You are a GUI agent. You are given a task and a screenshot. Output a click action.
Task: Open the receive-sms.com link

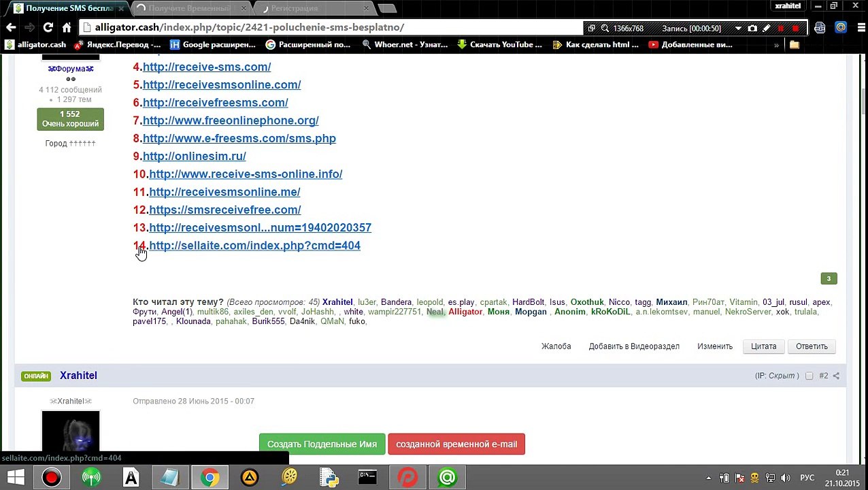pos(207,67)
